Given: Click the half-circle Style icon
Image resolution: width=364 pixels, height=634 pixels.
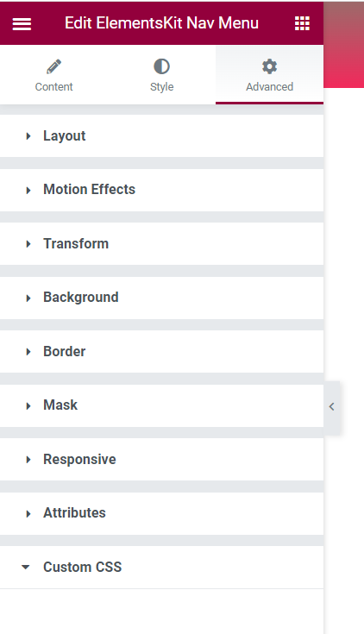Looking at the screenshot, I should [x=162, y=66].
